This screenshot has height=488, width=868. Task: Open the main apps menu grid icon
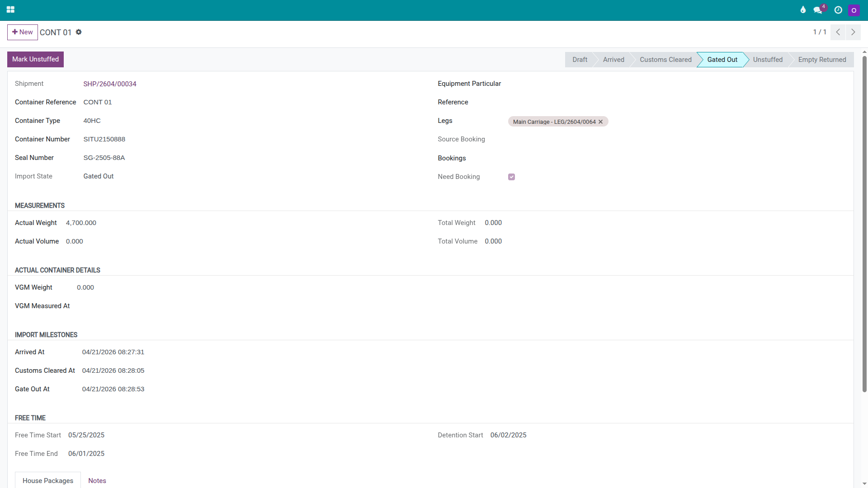(10, 9)
